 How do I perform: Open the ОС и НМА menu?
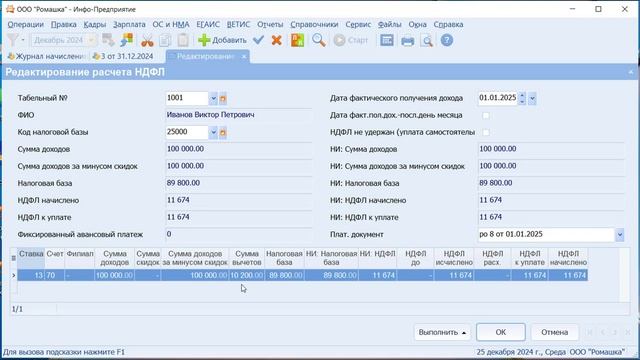point(171,24)
